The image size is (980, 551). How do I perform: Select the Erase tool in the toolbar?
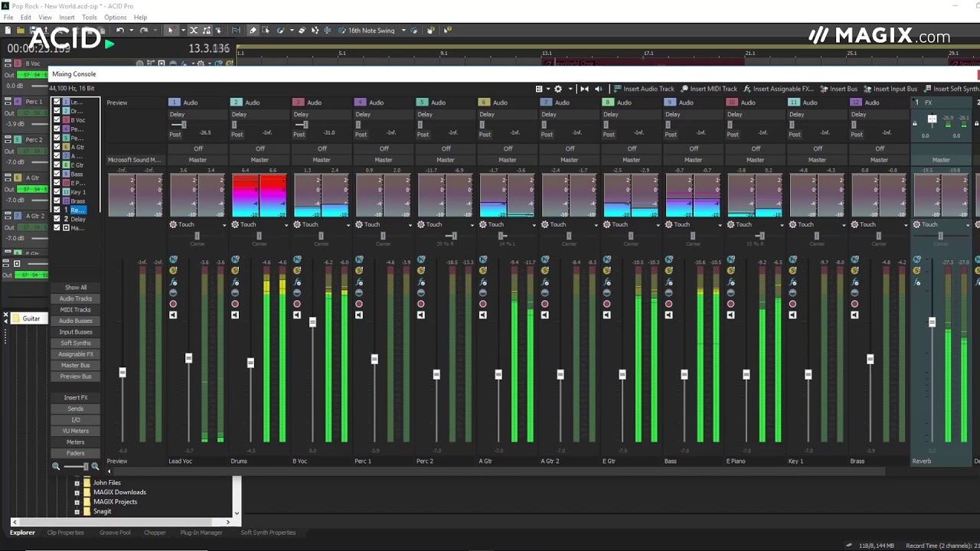302,31
